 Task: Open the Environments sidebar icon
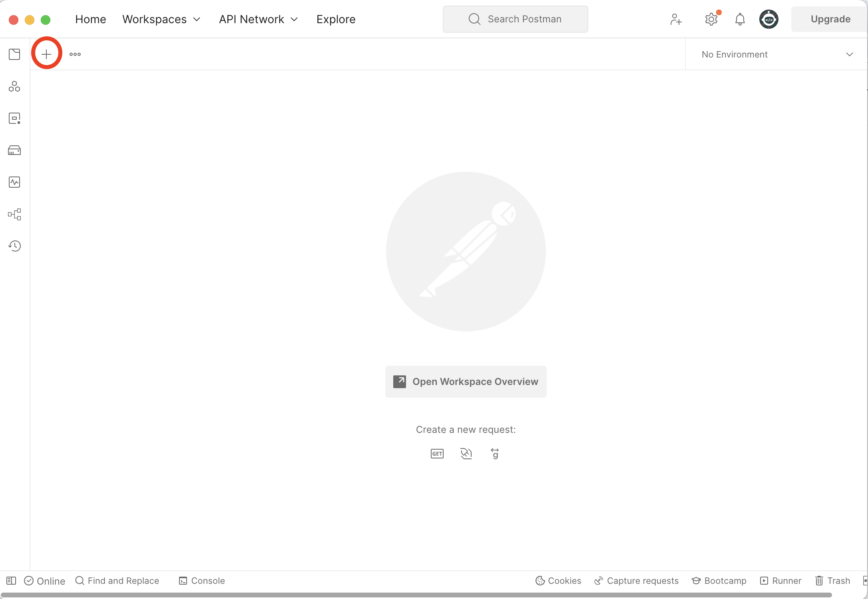tap(14, 118)
